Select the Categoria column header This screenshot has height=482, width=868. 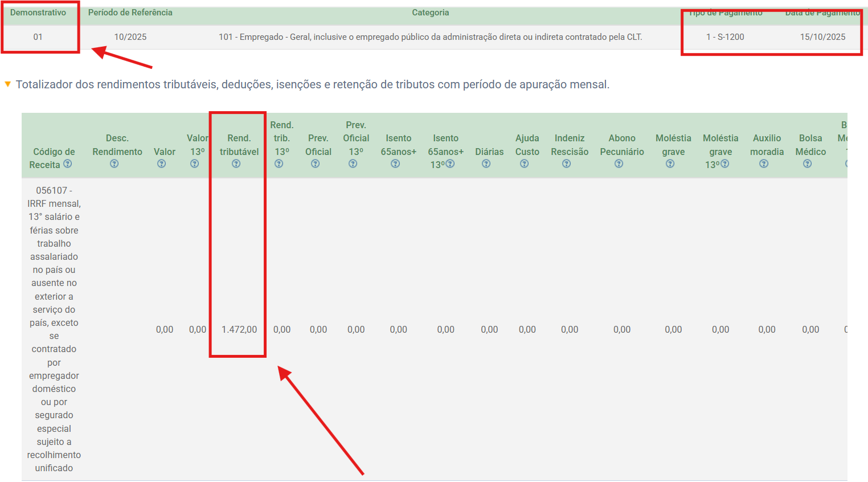[x=431, y=13]
